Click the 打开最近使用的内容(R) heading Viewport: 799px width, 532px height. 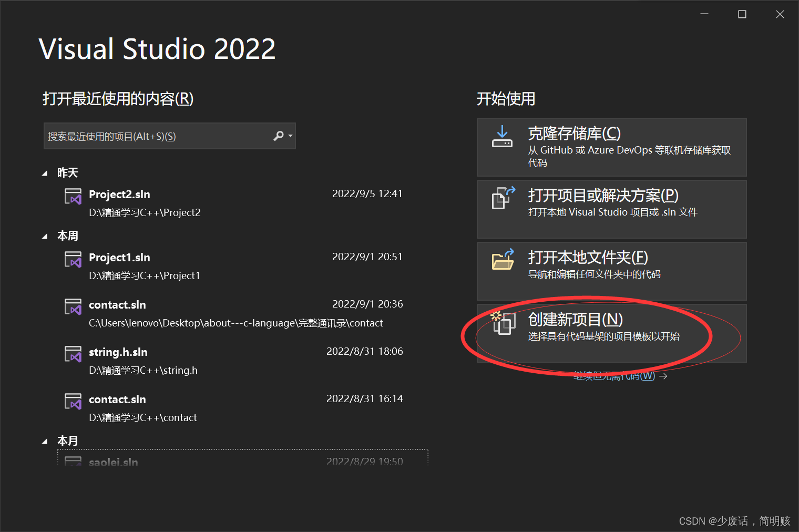point(118,99)
